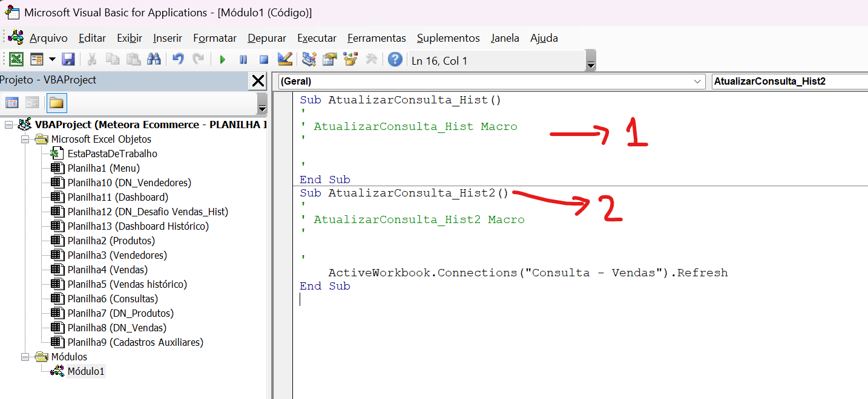
Task: Select Planilha13 (Dashboard Histórico)
Action: click(138, 226)
